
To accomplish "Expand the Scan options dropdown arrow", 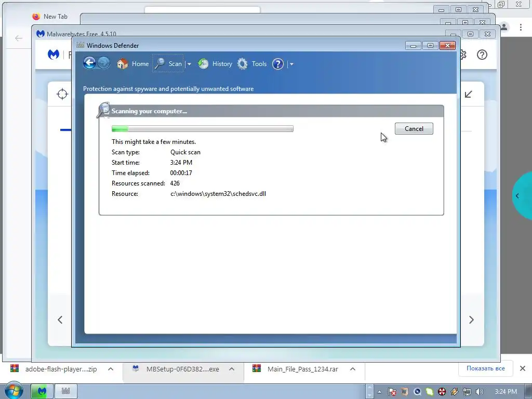I will point(189,64).
